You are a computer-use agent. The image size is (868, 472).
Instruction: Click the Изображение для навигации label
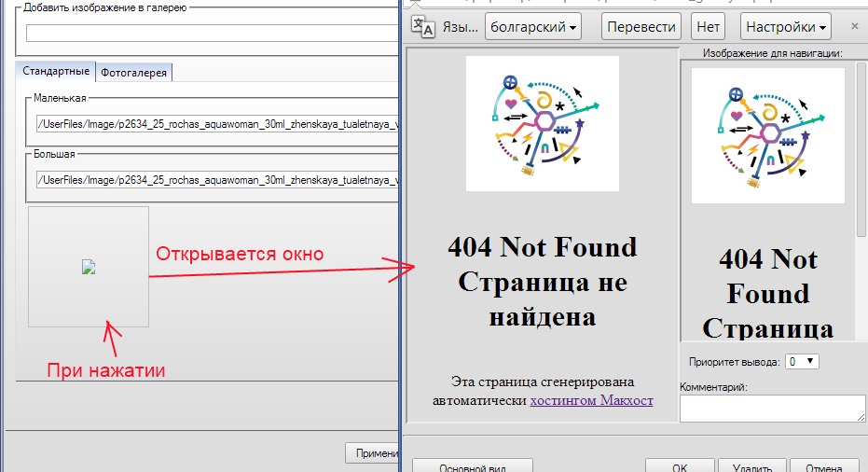point(772,53)
